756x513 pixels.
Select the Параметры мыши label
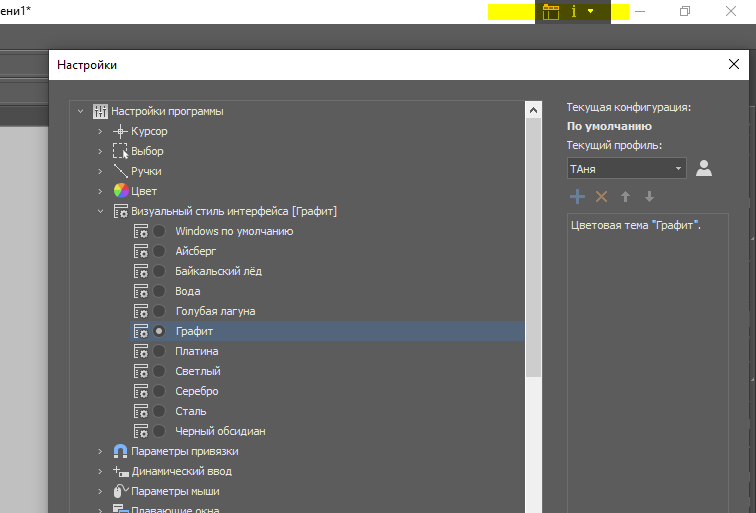pos(176,492)
